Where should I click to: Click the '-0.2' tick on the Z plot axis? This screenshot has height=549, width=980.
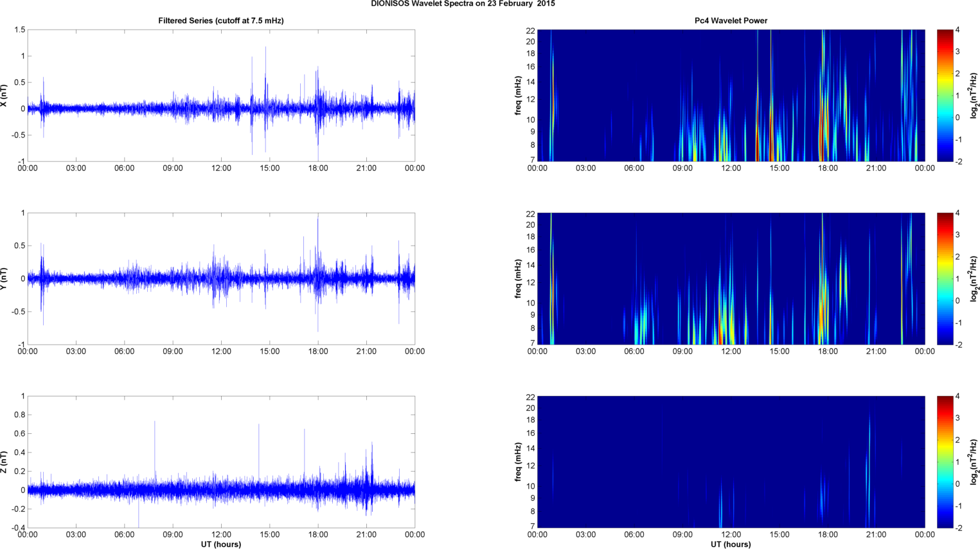click(x=18, y=509)
